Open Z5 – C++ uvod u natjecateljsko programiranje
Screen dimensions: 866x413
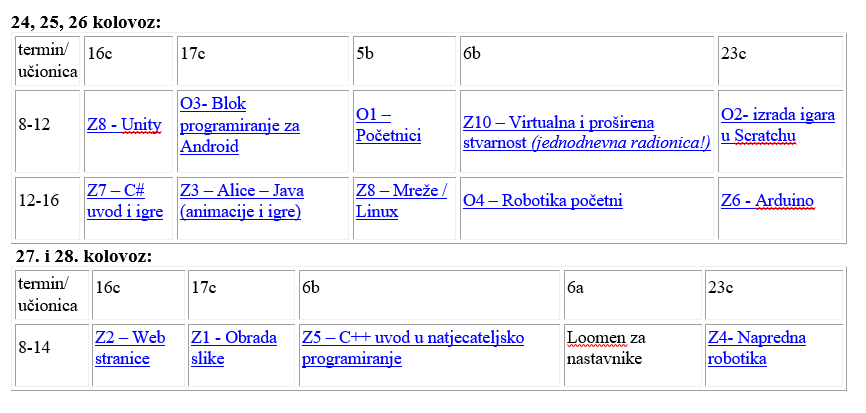point(413,348)
